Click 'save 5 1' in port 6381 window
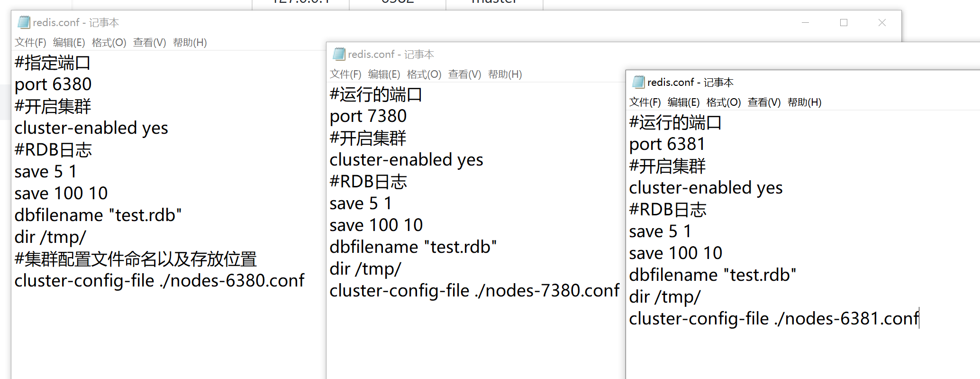 660,231
